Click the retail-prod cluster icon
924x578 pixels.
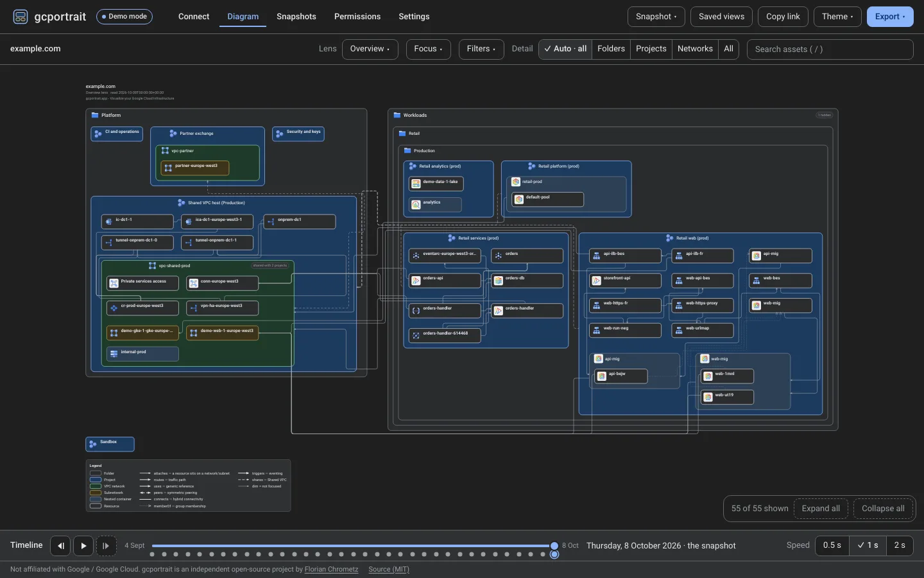516,182
